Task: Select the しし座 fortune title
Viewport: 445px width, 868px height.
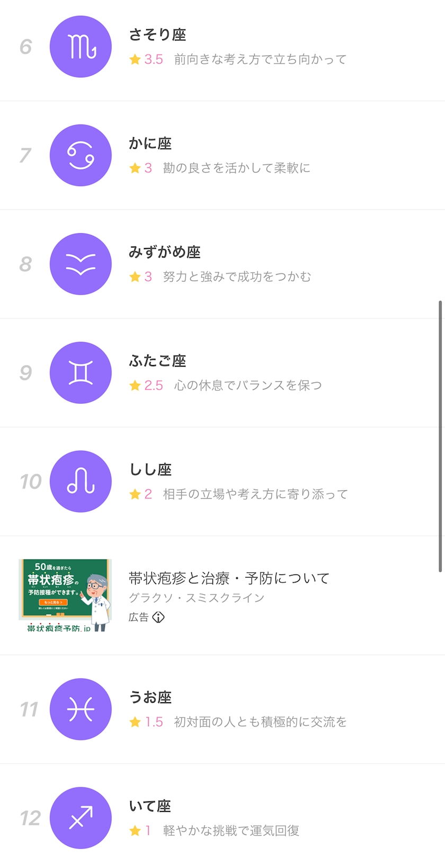Action: click(x=150, y=470)
